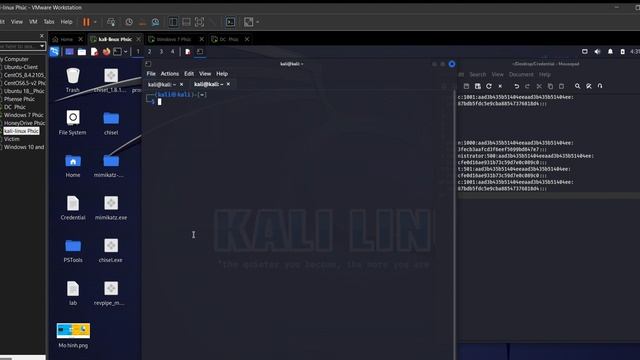Open notifications bell in Kali tray

(610, 51)
